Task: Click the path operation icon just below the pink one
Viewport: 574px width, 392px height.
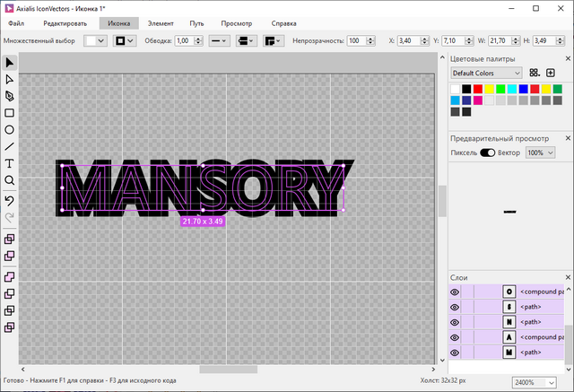Action: tap(10, 293)
